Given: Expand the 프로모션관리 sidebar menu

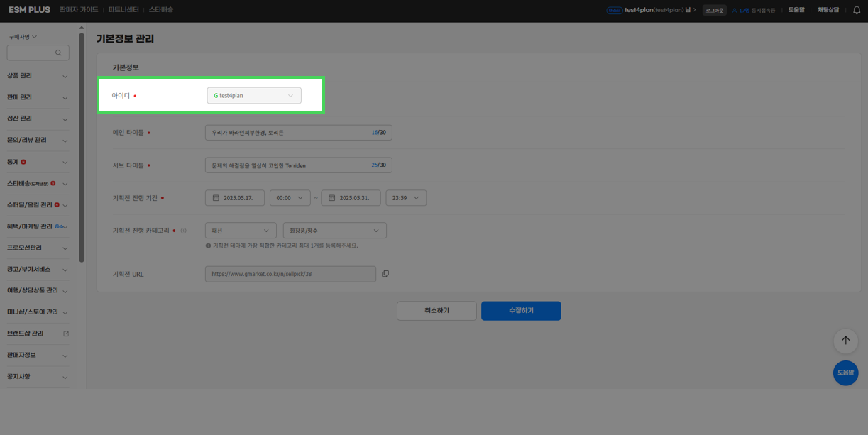Looking at the screenshot, I should 38,248.
